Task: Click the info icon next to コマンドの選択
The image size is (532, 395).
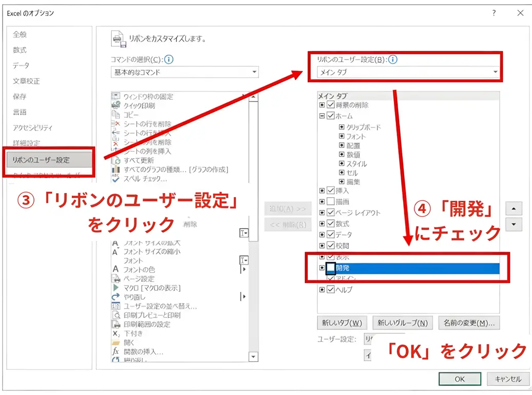Action: pos(169,60)
